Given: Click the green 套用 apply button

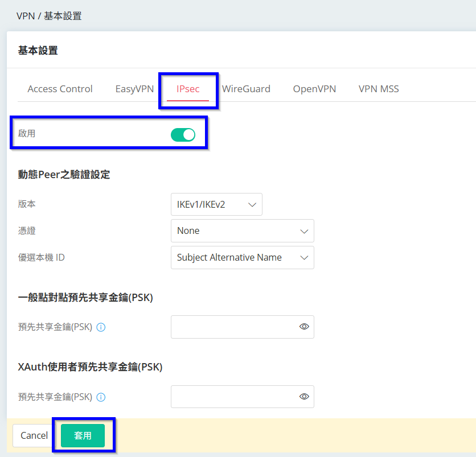Looking at the screenshot, I should coord(83,435).
